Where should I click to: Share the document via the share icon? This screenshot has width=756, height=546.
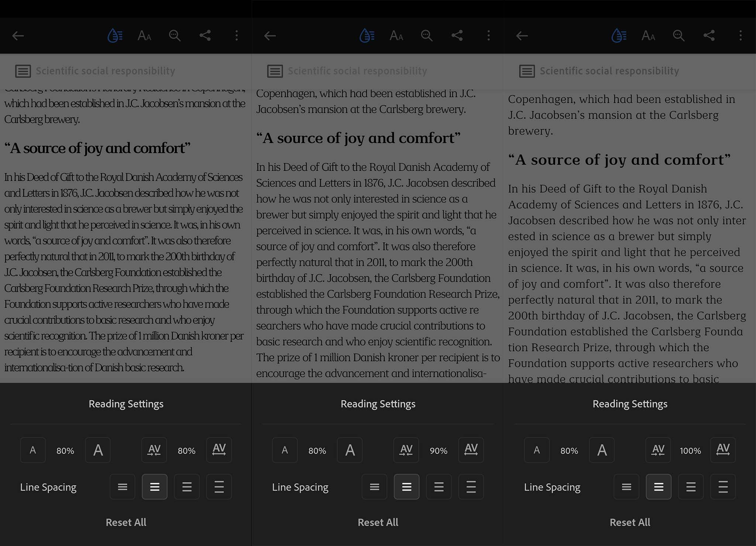[205, 35]
